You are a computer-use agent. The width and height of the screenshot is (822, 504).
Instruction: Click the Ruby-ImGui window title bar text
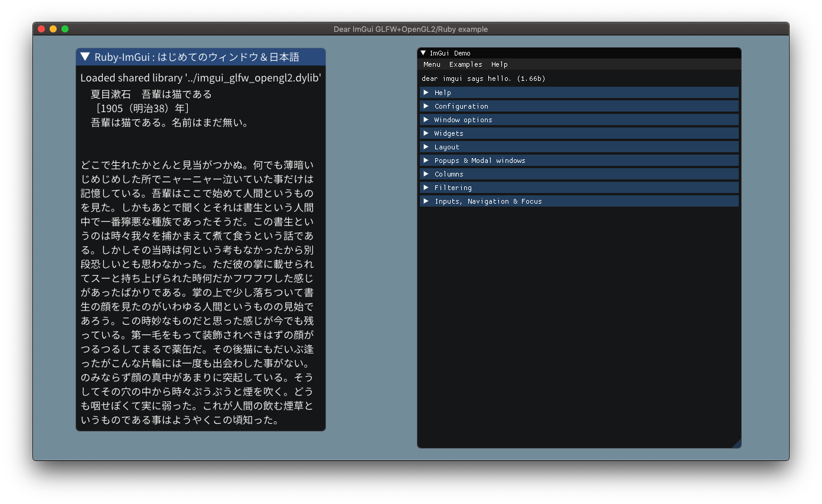click(197, 57)
